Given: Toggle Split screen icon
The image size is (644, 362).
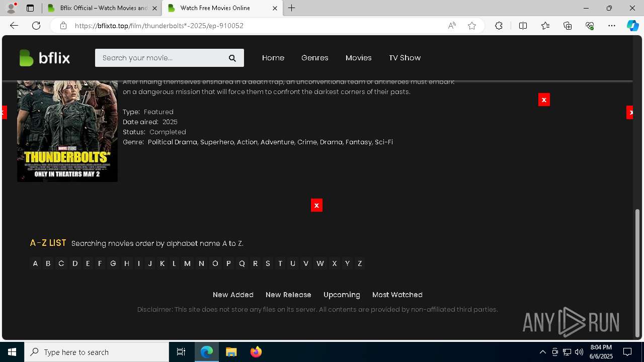Looking at the screenshot, I should (523, 26).
